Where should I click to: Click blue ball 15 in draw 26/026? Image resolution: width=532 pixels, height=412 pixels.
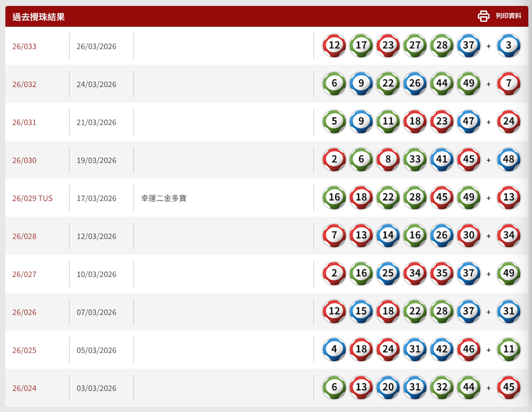click(x=361, y=311)
